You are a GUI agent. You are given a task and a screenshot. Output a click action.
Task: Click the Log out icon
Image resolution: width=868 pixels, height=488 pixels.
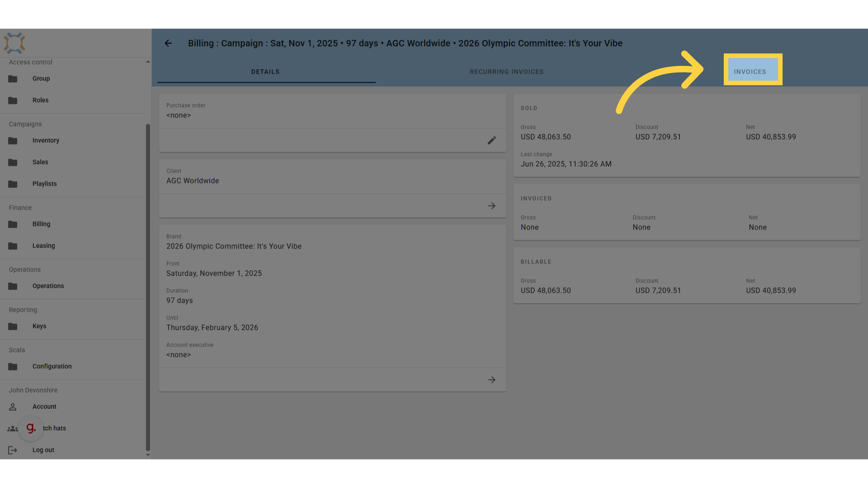(x=13, y=450)
